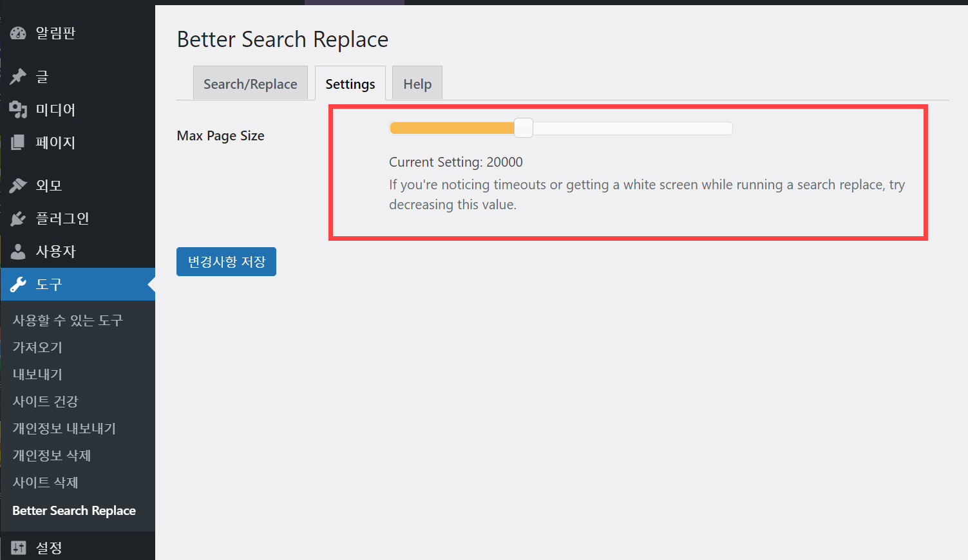Click the pages icon beside 페이지

tap(18, 142)
